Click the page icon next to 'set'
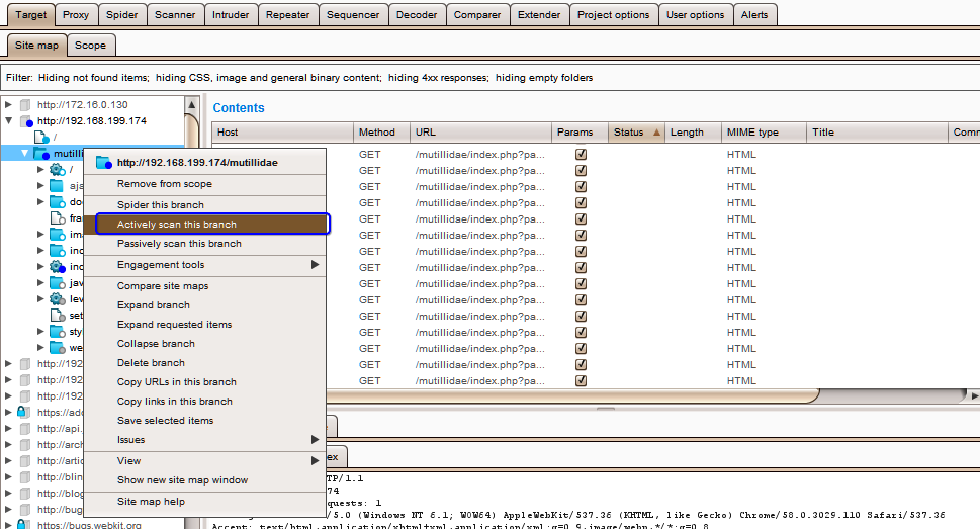The height and width of the screenshot is (529, 980). (58, 316)
